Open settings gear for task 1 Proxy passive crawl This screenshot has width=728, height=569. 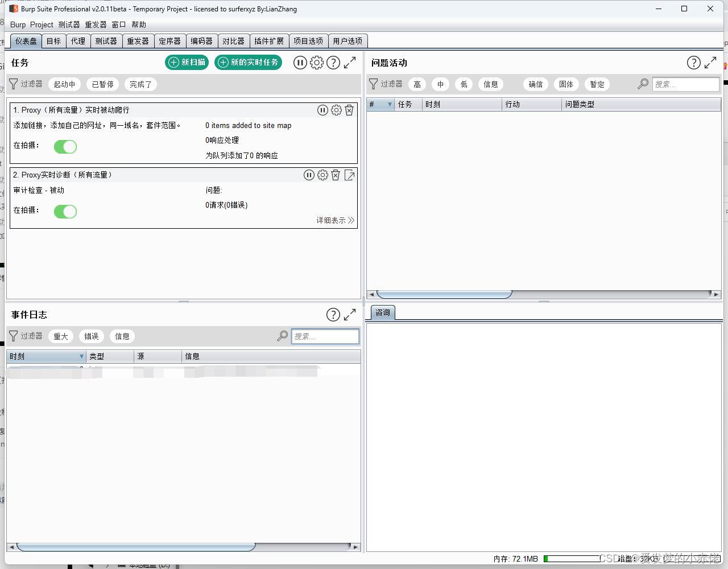coord(336,110)
